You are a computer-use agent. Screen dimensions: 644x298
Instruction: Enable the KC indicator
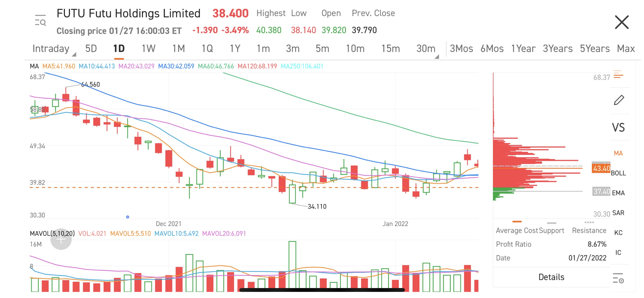[x=618, y=233]
